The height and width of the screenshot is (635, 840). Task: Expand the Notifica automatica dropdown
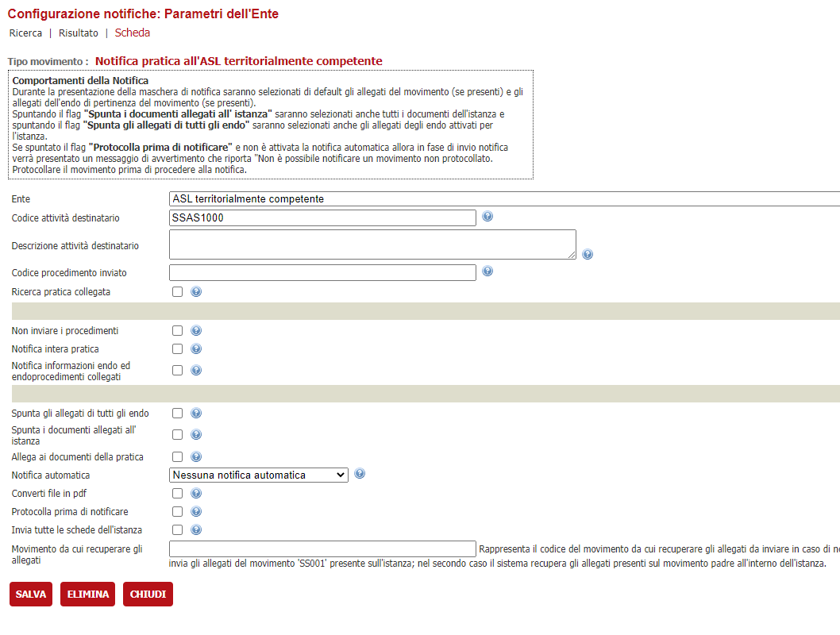(x=259, y=475)
